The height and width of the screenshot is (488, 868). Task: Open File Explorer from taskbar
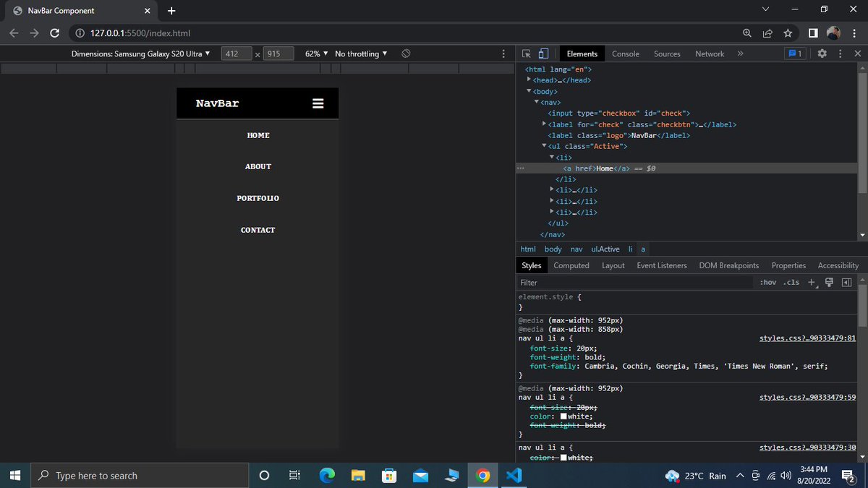(359, 475)
